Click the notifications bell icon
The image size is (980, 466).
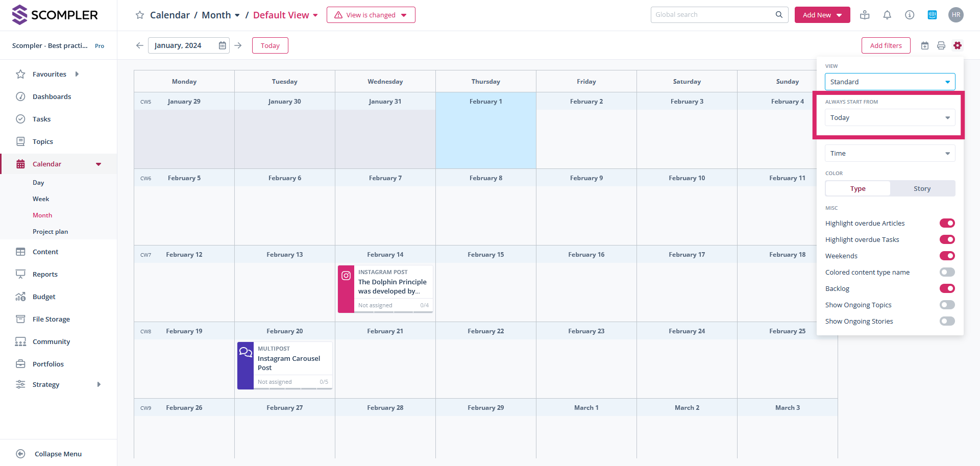pos(887,15)
